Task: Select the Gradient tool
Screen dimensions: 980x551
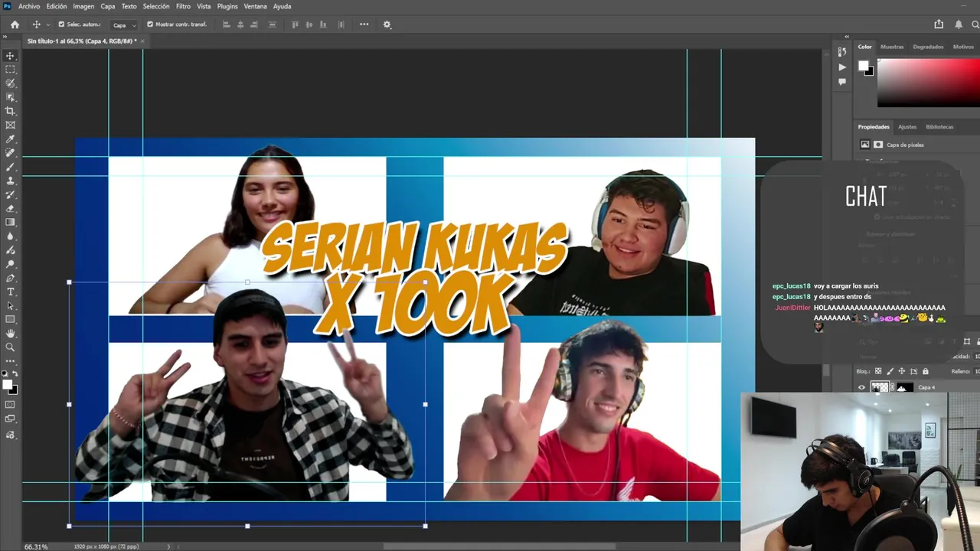Action: pos(10,222)
